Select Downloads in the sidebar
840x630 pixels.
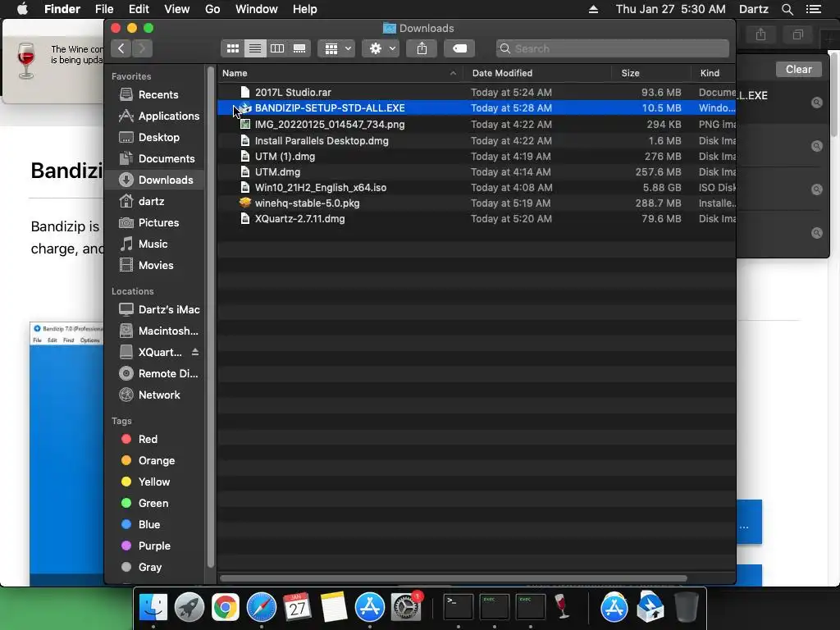(153, 180)
